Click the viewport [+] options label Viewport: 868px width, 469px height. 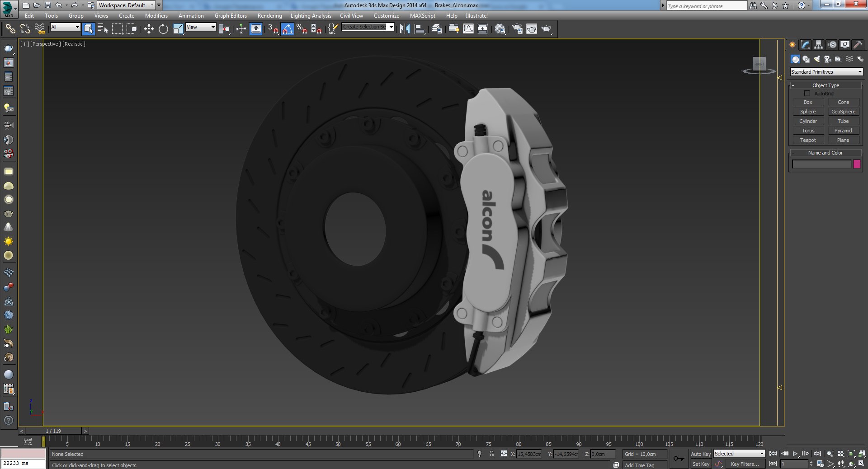pyautogui.click(x=24, y=44)
